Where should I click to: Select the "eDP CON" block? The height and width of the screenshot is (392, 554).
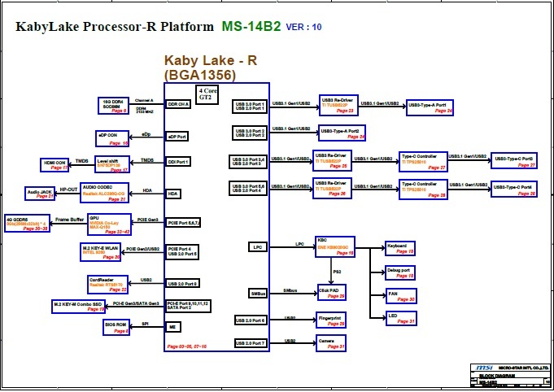(x=112, y=139)
